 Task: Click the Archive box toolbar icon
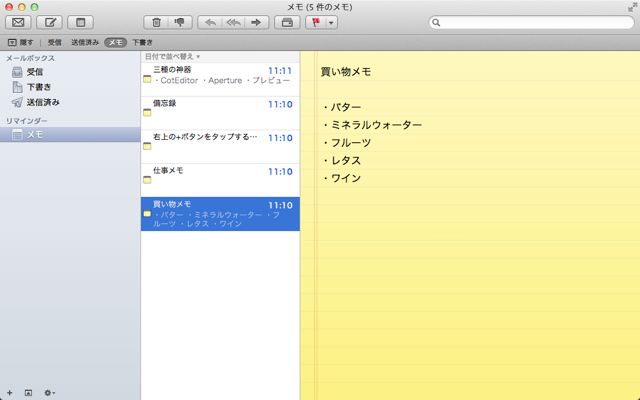tap(287, 22)
